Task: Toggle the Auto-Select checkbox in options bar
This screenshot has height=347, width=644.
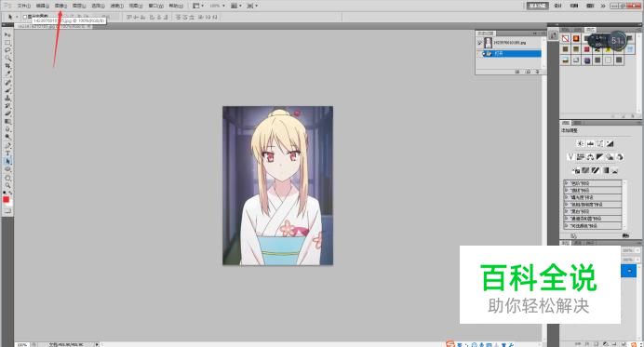Action: (x=24, y=17)
